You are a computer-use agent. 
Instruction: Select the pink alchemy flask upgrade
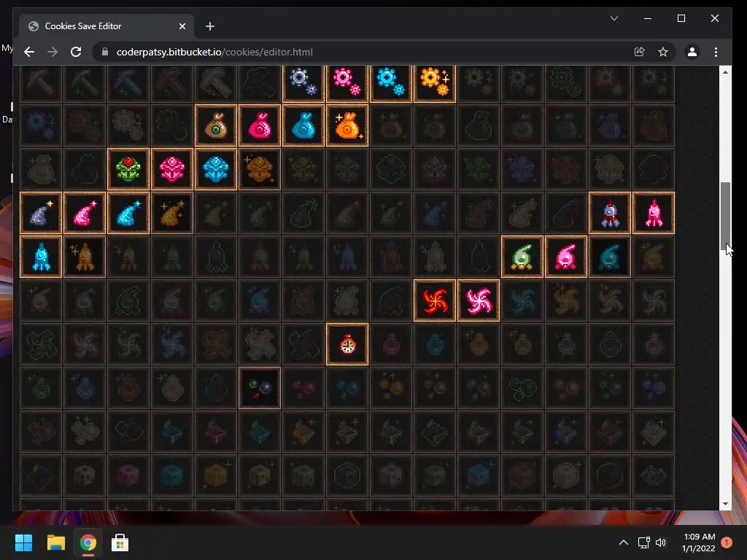(x=566, y=257)
